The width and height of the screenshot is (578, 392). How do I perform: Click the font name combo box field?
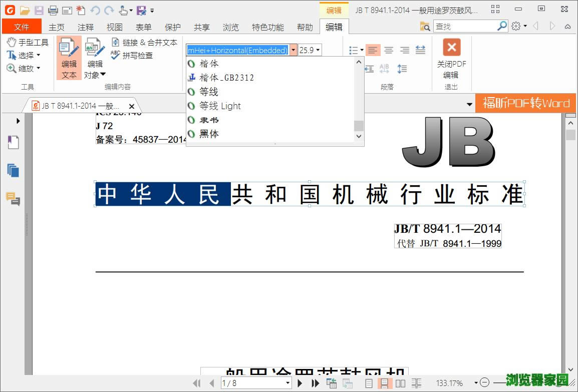tap(238, 50)
